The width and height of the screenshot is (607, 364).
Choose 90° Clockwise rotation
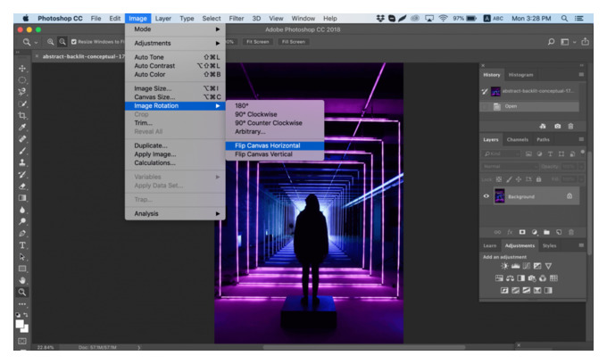click(x=274, y=114)
